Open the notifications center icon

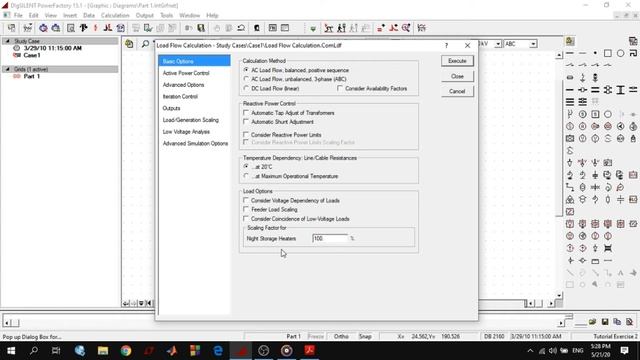point(624,351)
